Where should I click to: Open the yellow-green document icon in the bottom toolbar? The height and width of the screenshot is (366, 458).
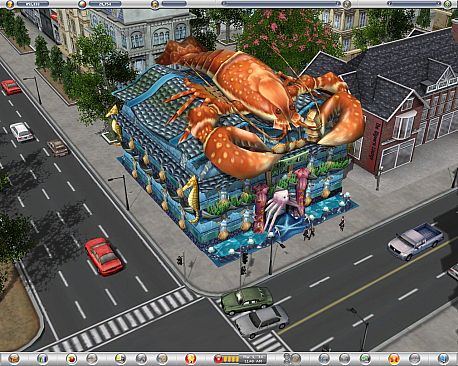tap(120, 359)
